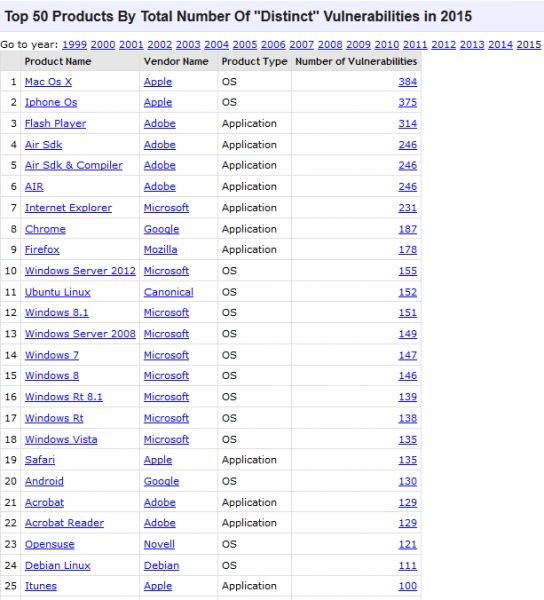The image size is (544, 600).
Task: Click the Chrome product link
Action: pyautogui.click(x=45, y=229)
